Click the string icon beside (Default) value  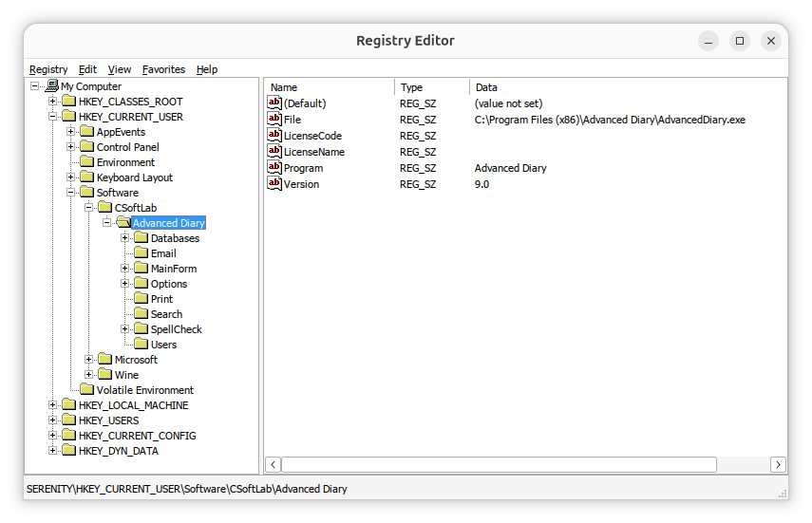[274, 103]
